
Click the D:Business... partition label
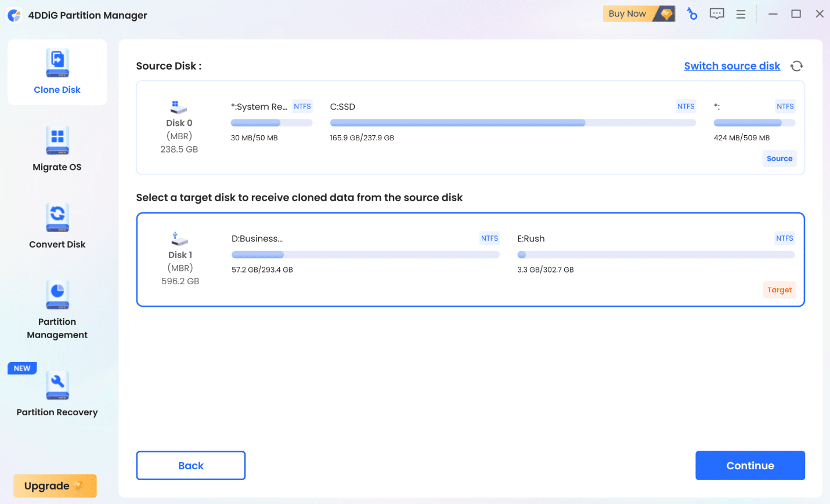[257, 239]
